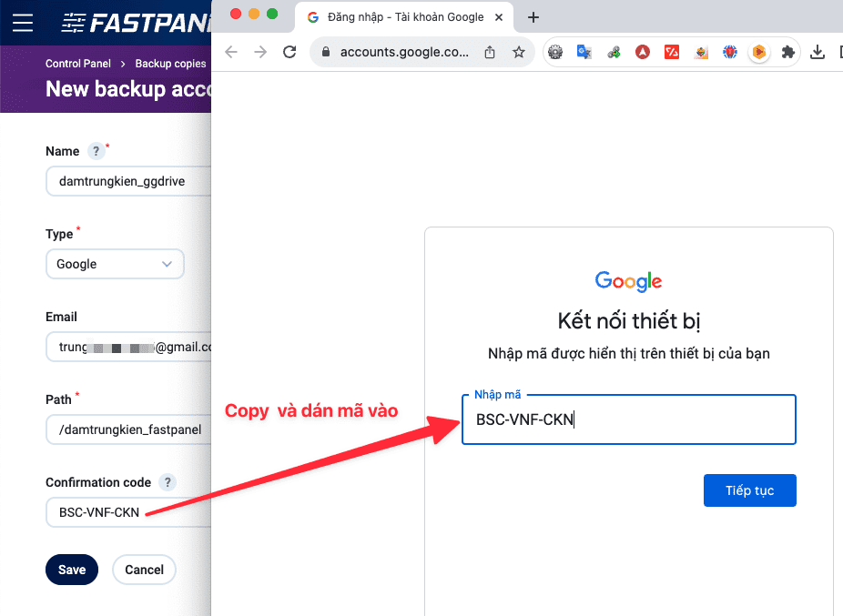Click the AdGuard extension icon
The width and height of the screenshot is (843, 616).
(x=643, y=52)
